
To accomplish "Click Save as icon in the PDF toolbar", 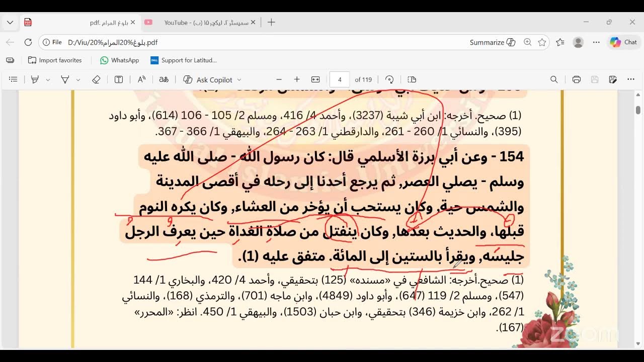I will (613, 79).
